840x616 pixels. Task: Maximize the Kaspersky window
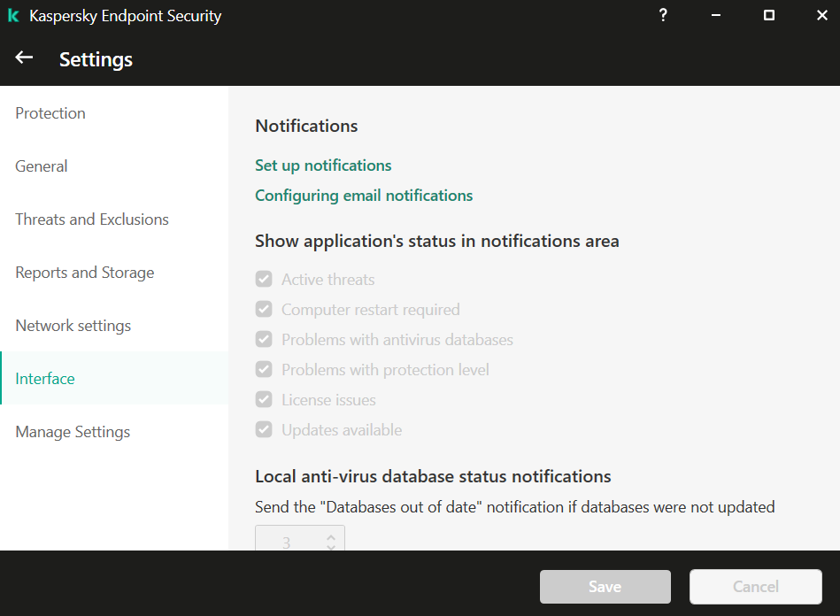tap(768, 16)
